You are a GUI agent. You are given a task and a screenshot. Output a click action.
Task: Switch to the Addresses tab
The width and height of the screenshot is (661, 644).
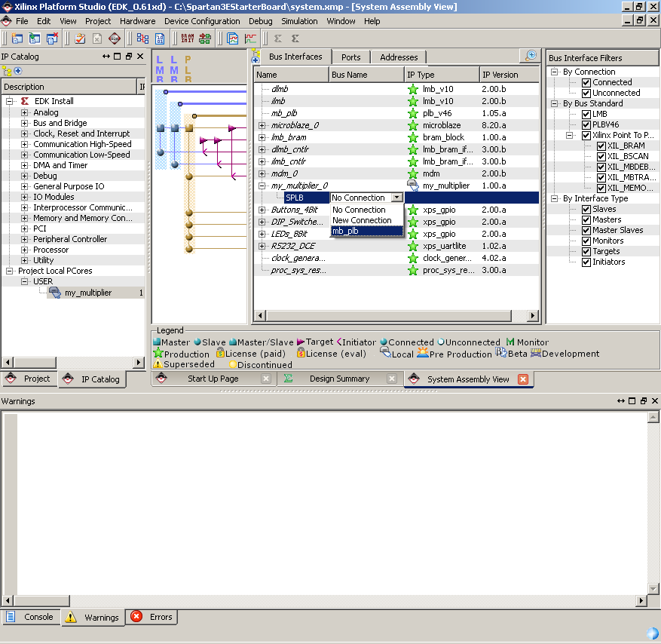[x=399, y=57]
